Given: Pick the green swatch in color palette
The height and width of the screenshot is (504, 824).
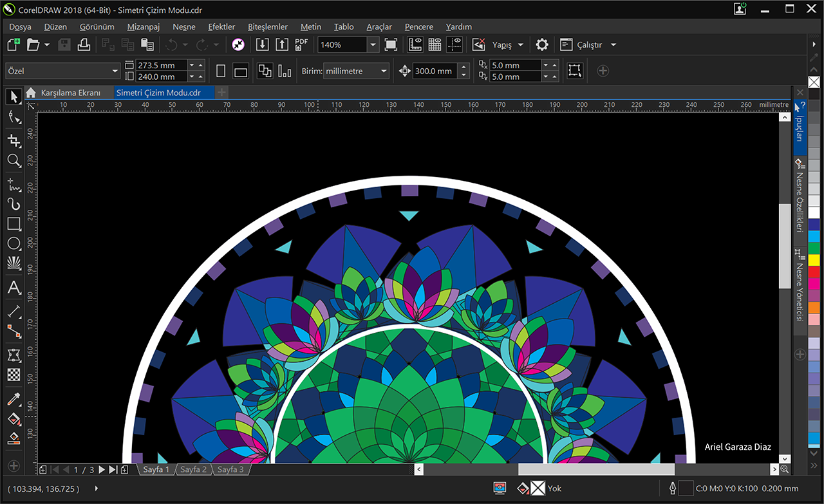Looking at the screenshot, I should coord(814,247).
